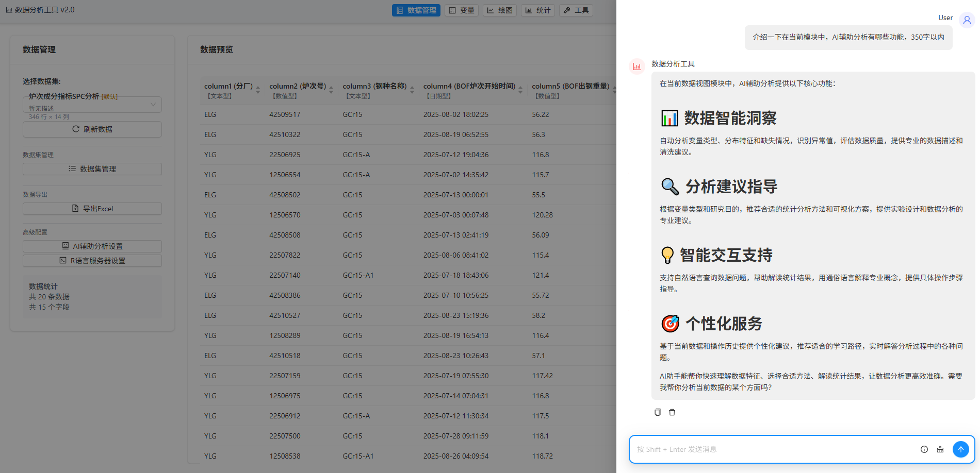
Task: Switch to the 数据管理 tab
Action: tap(416, 10)
